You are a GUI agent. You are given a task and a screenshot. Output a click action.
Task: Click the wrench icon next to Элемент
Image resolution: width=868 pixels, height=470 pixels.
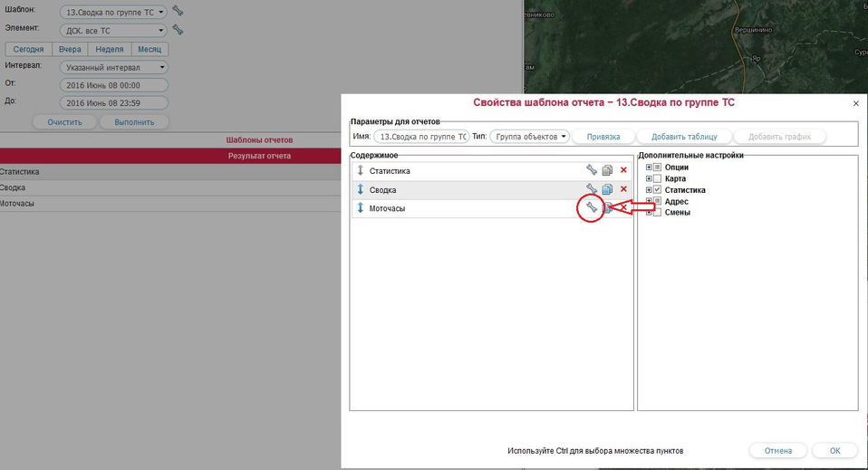click(178, 30)
